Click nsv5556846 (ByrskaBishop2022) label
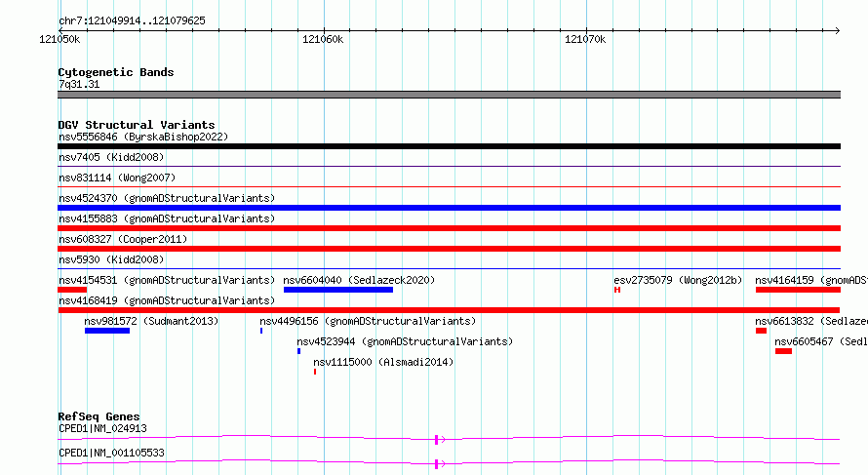 pyautogui.click(x=143, y=137)
